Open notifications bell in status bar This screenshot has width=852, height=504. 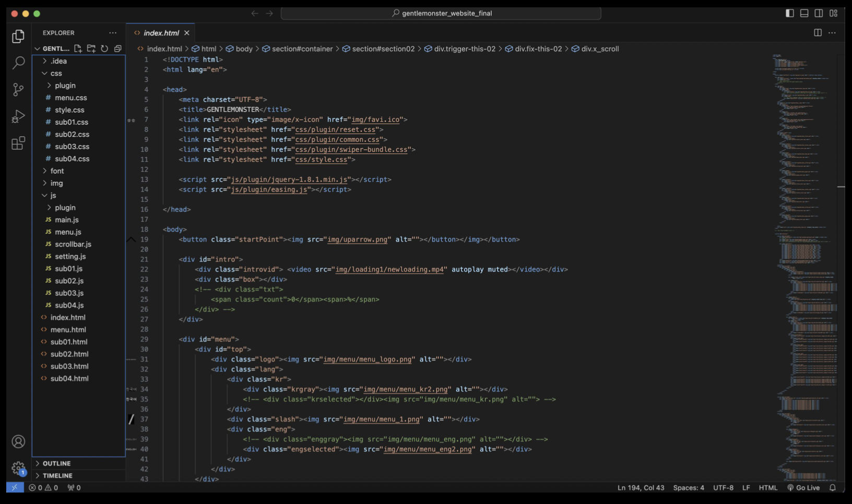pos(833,488)
